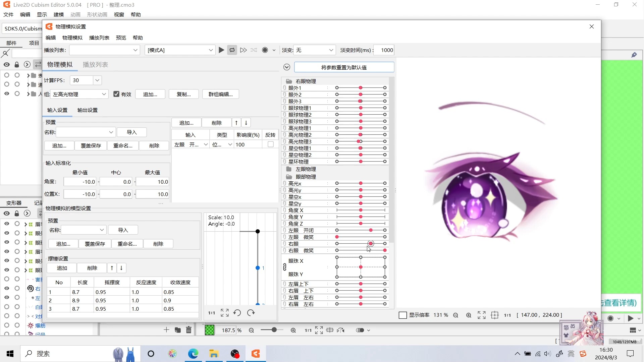Screen dimensions: 644x362
Task: Click main canvas zoom-in magnifier icon
Action: (x=293, y=330)
